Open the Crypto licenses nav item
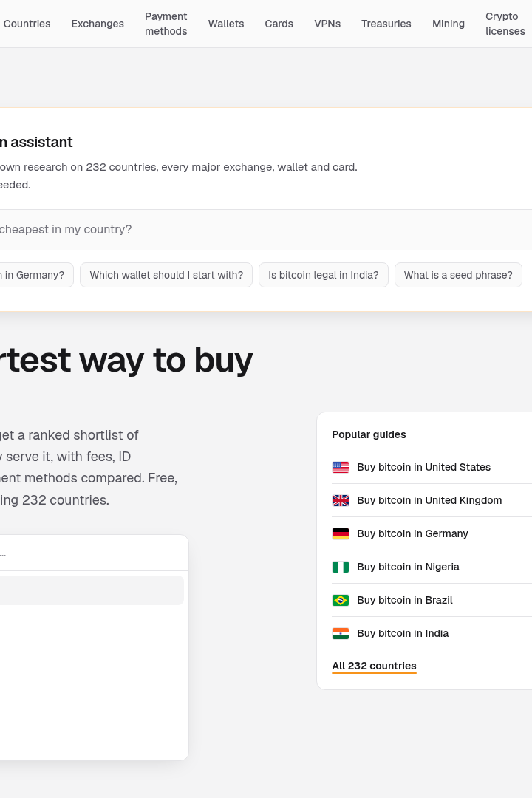 tap(505, 24)
